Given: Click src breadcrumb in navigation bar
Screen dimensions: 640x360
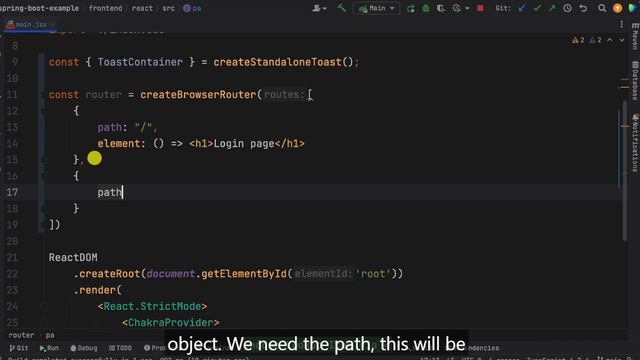Looking at the screenshot, I should (x=168, y=8).
